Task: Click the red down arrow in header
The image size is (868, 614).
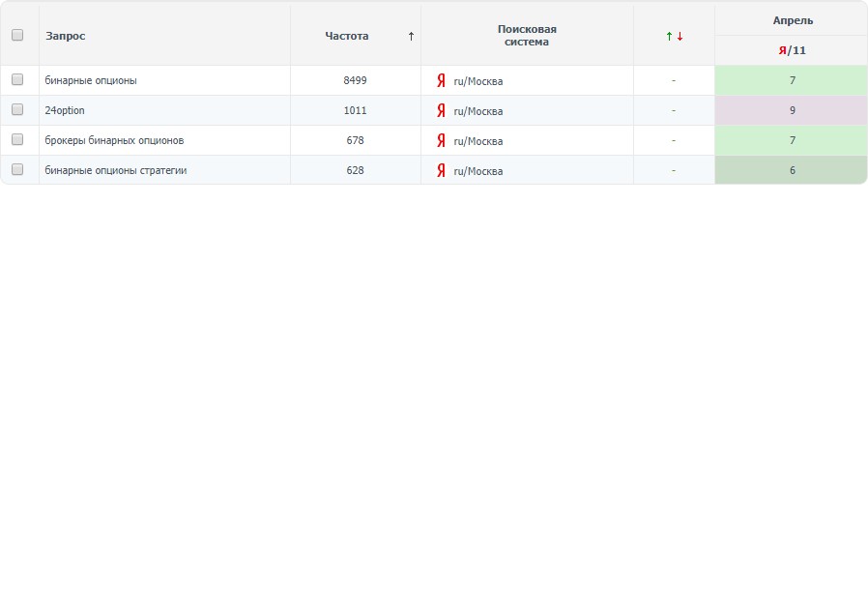Action: click(680, 36)
